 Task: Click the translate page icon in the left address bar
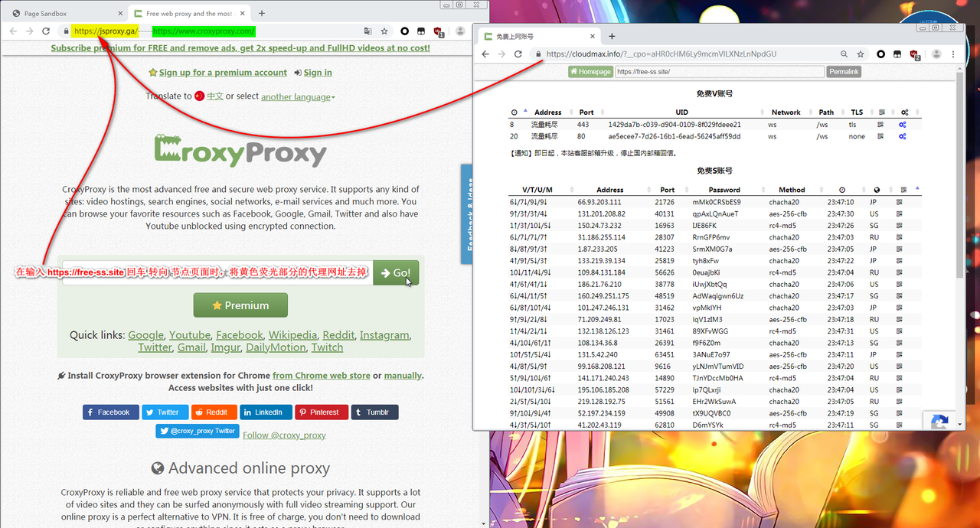tap(367, 31)
